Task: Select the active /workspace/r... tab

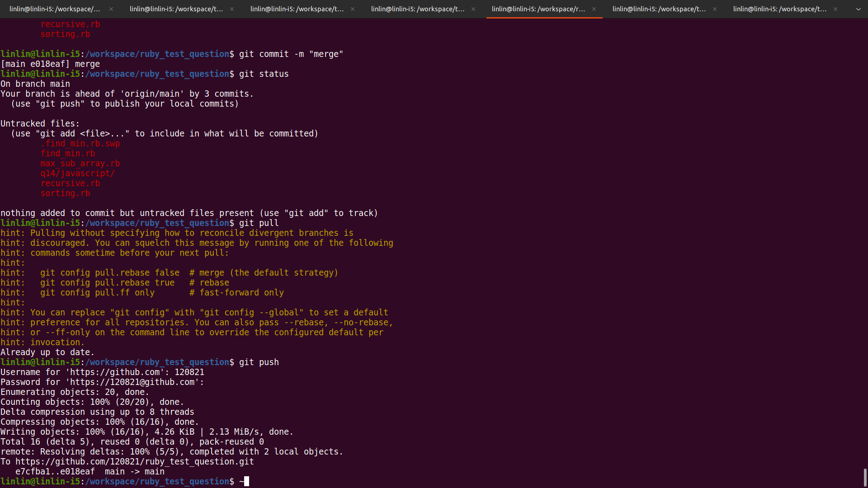Action: coord(538,9)
